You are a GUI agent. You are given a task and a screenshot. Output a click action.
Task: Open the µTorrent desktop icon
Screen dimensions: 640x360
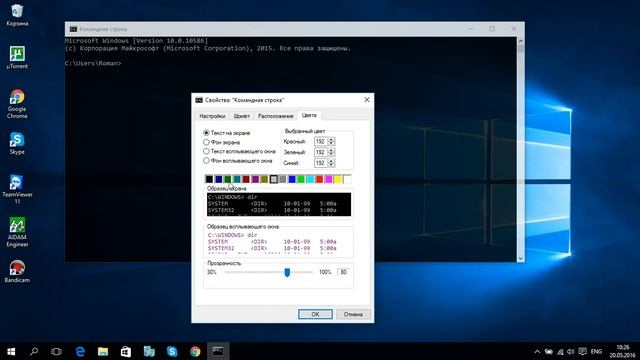tap(17, 58)
